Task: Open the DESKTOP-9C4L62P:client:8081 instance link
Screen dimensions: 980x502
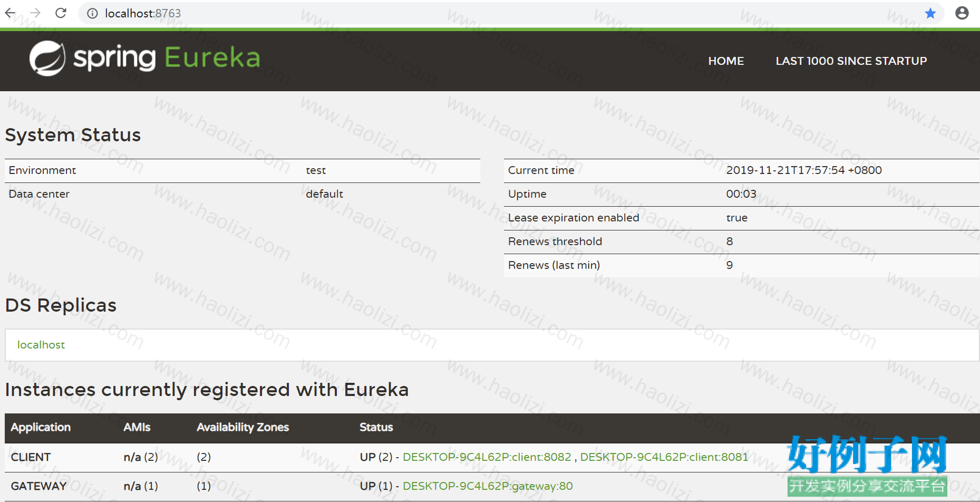Action: [664, 457]
